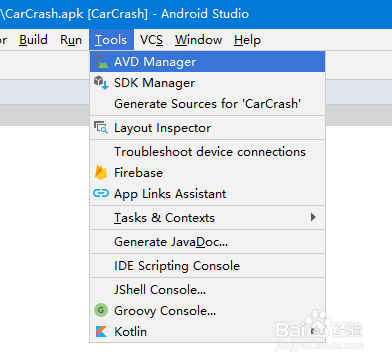Click the Groovy Console green G icon
The image size is (392, 363).
click(101, 310)
